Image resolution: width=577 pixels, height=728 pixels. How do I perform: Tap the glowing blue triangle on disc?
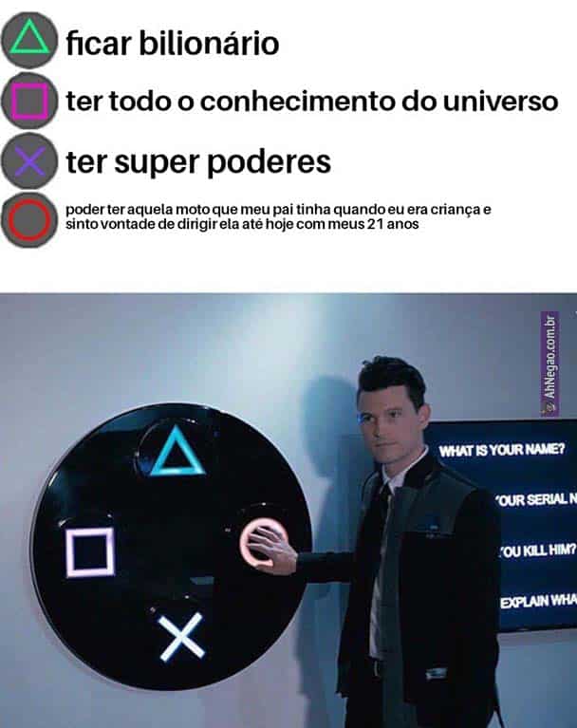click(x=177, y=453)
